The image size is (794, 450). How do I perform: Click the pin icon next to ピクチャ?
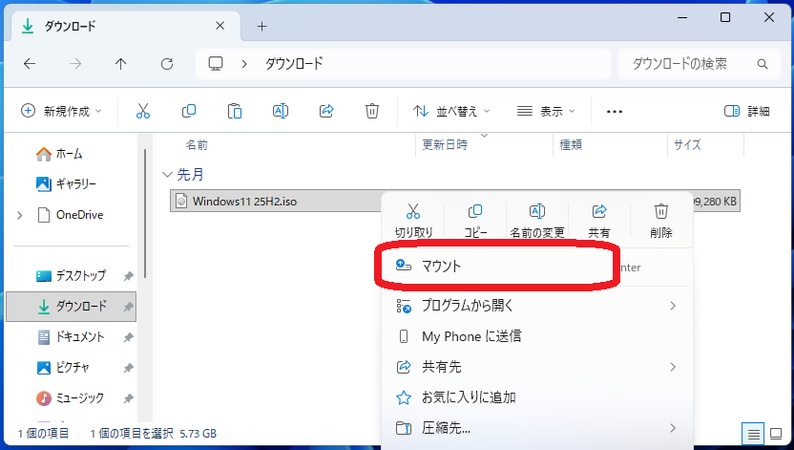pos(128,368)
